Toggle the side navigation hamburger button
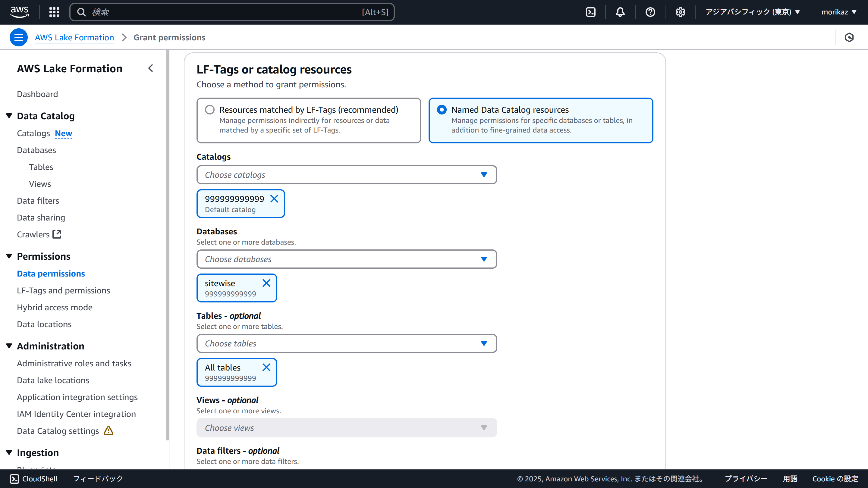The width and height of the screenshot is (868, 488). (18, 37)
